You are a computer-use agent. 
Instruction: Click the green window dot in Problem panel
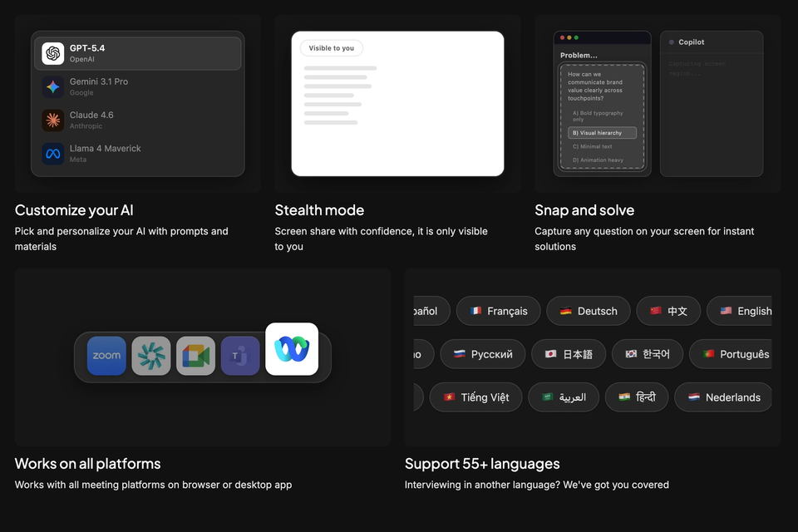coord(576,37)
